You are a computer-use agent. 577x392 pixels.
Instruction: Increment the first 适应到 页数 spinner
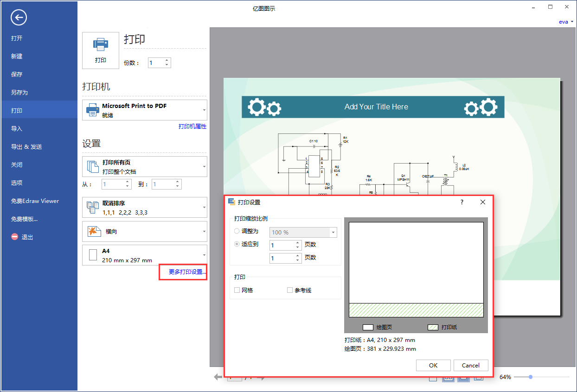(297, 242)
